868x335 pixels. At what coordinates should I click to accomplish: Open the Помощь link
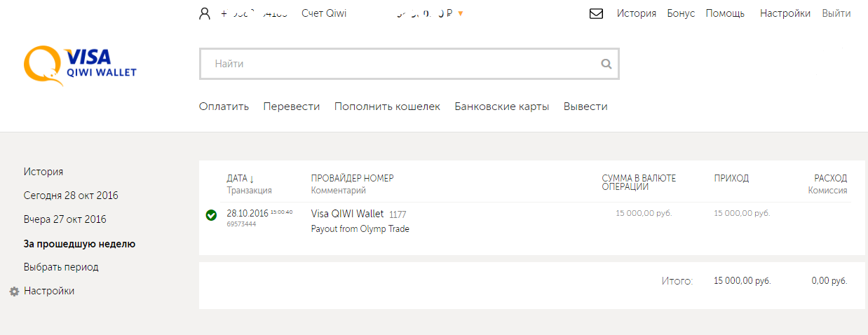click(725, 13)
